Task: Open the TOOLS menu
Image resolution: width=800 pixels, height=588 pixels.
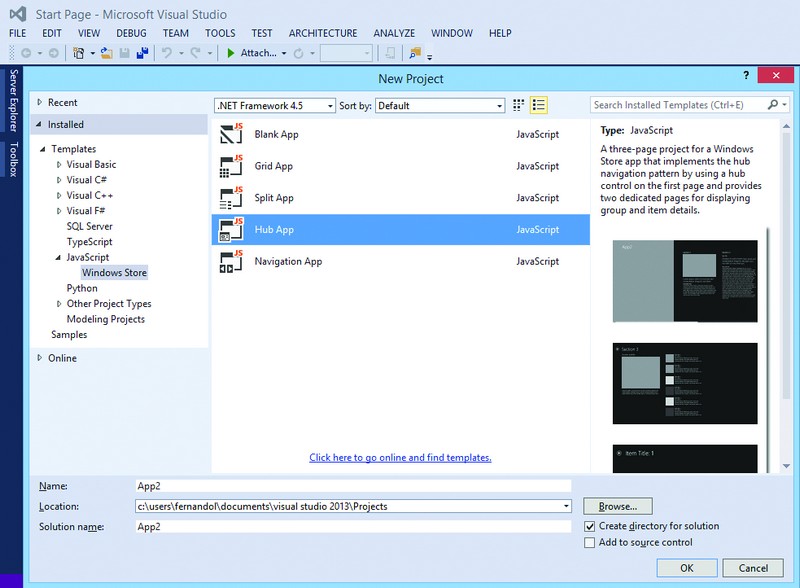Action: point(220,33)
